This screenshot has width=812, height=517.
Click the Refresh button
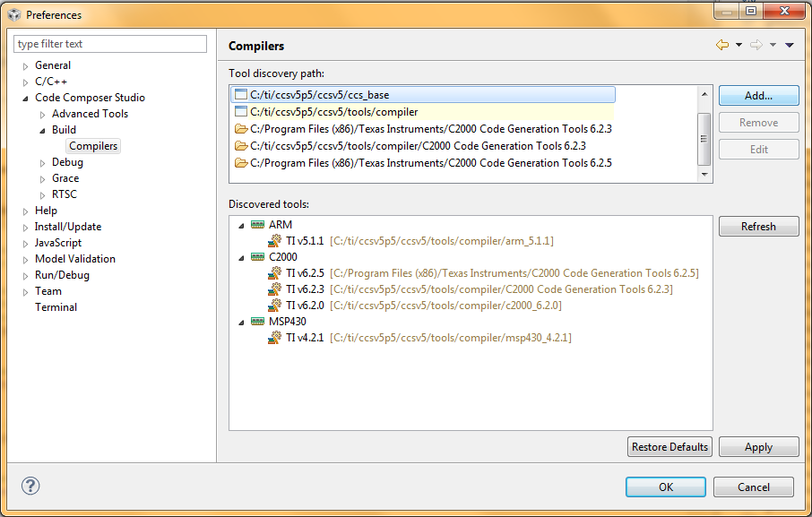click(x=758, y=226)
